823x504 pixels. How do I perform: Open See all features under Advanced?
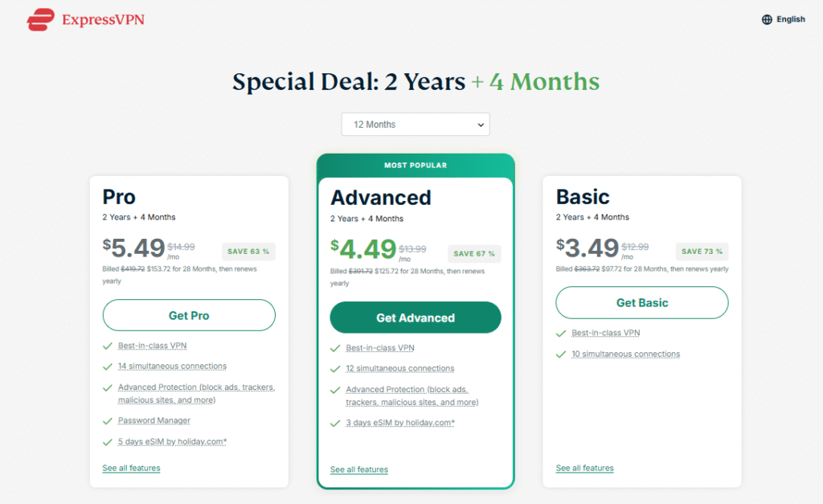359,469
